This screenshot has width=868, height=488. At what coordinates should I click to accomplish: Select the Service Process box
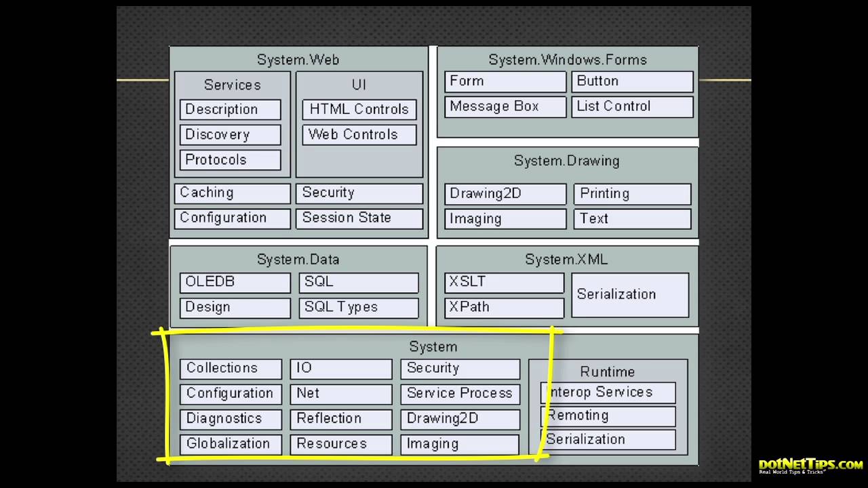[460, 394]
